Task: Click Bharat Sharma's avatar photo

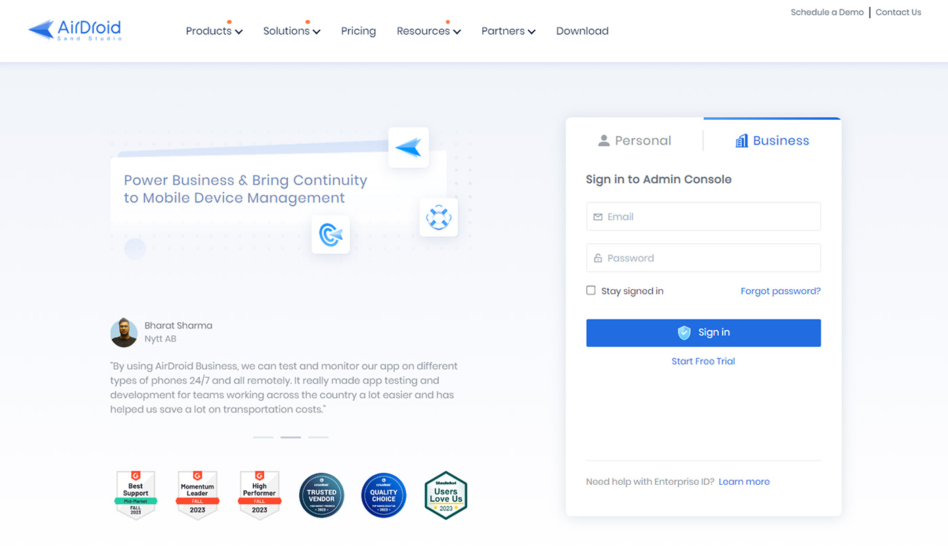Action: tap(124, 332)
